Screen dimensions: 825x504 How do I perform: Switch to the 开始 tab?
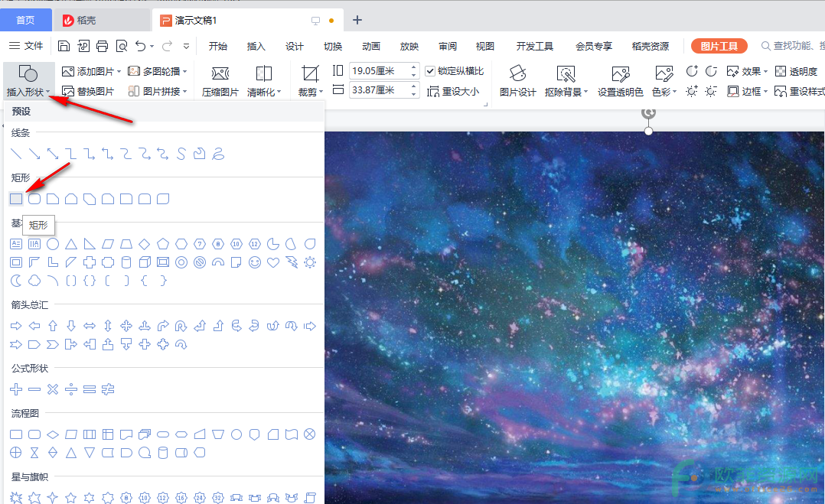tap(218, 46)
